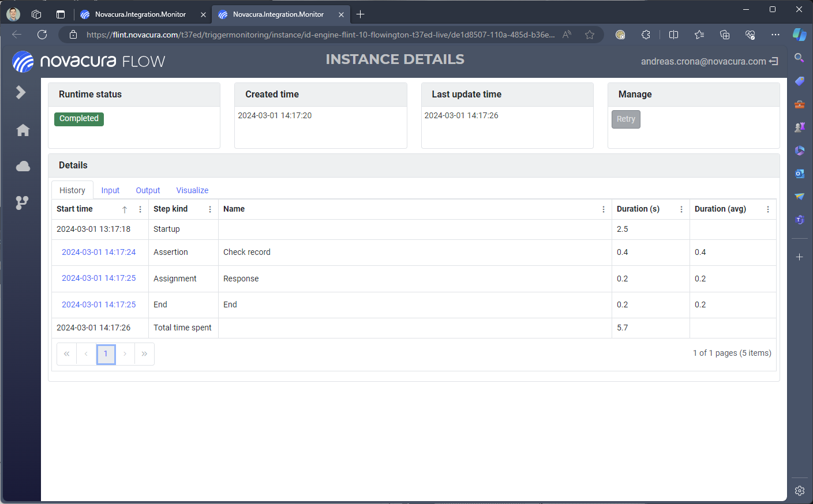
Task: Go to the Home sidebar icon
Action: 23,130
